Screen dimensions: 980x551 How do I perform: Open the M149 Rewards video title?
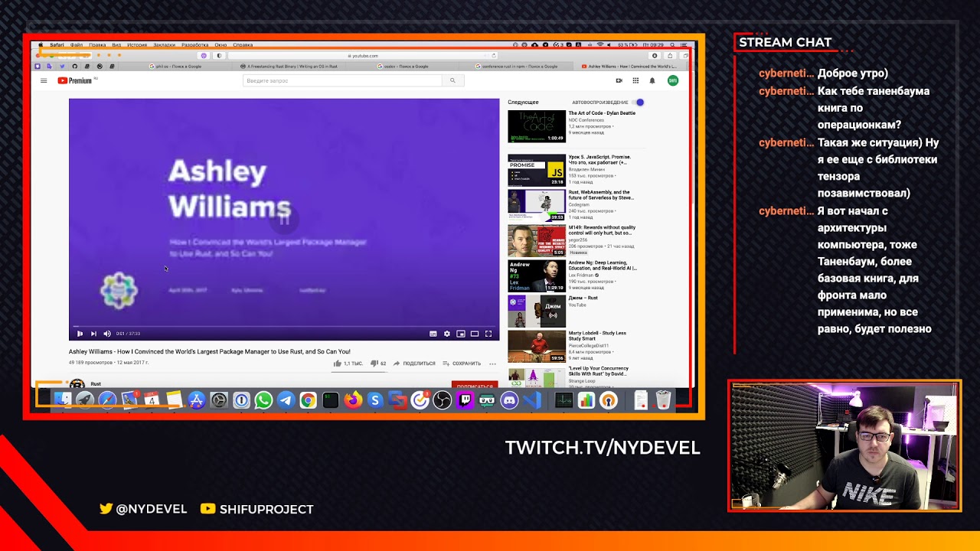click(602, 230)
